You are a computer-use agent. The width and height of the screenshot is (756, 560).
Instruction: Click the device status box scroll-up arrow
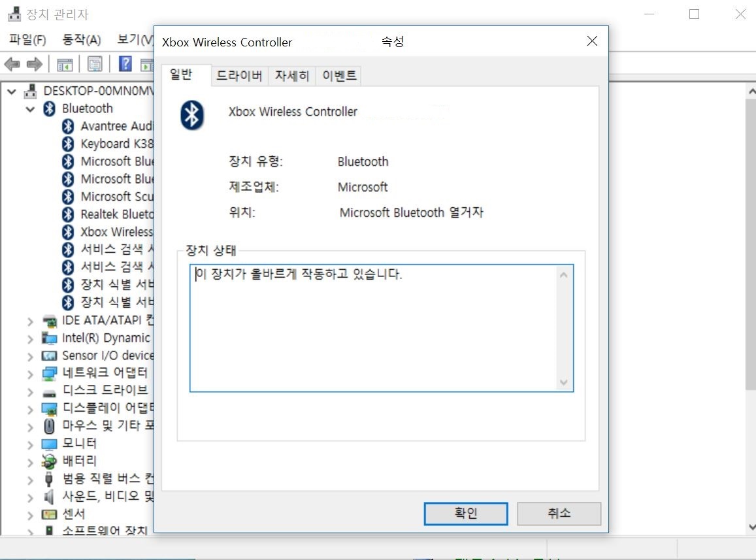[x=564, y=275]
